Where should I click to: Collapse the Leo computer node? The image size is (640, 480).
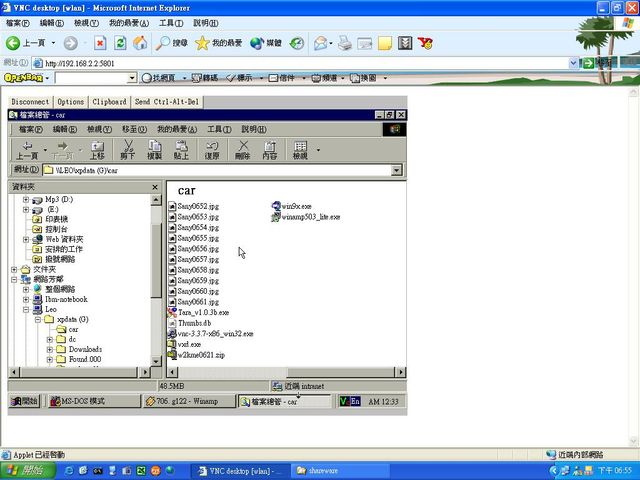(26, 309)
